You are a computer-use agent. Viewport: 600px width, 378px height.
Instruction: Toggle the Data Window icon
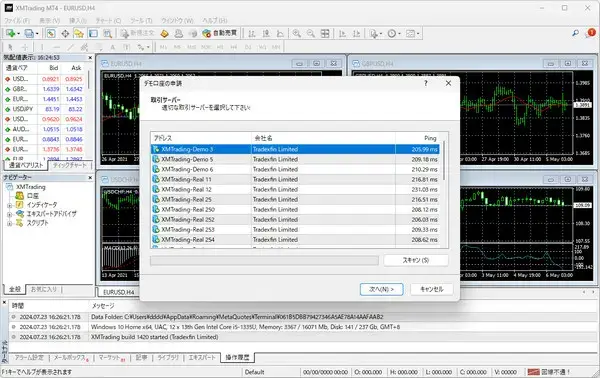(x=65, y=34)
